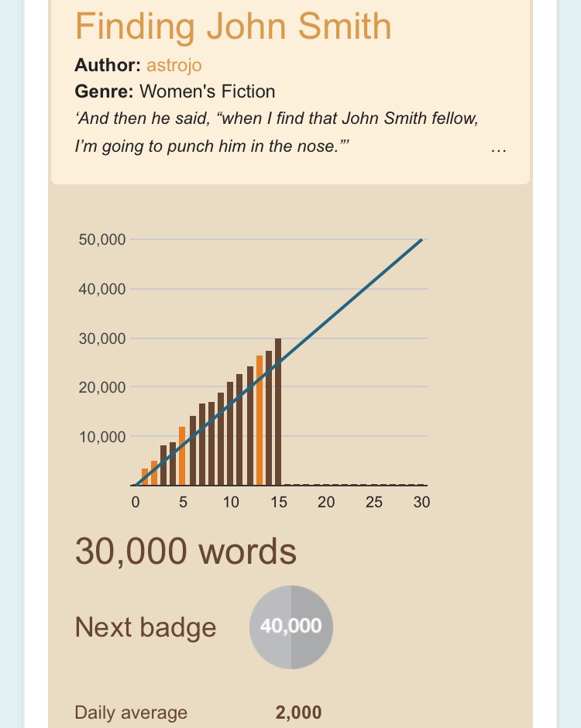Click the Daily average value 2,000
The height and width of the screenshot is (728, 581).
tap(298, 713)
